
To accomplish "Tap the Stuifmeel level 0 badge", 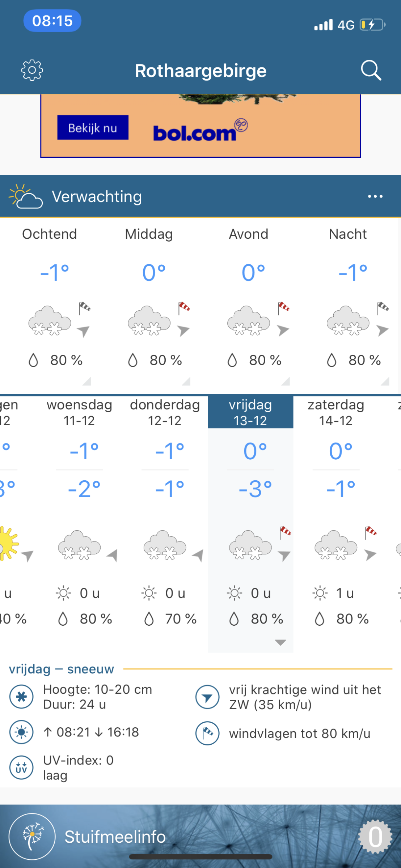I will [x=375, y=837].
